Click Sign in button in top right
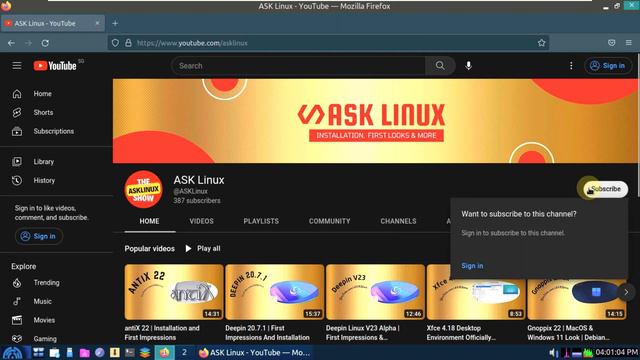Screen dimensions: 640x360 [x=608, y=66]
